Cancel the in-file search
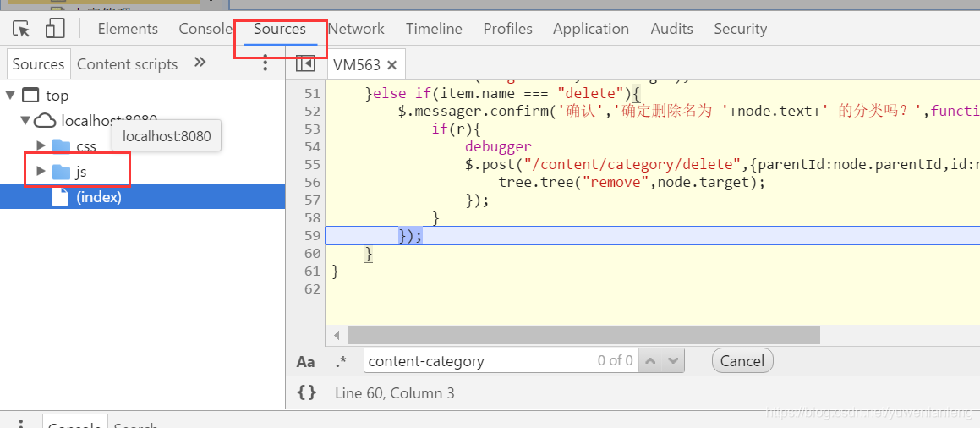Screen dimensions: 980x428 pos(742,360)
